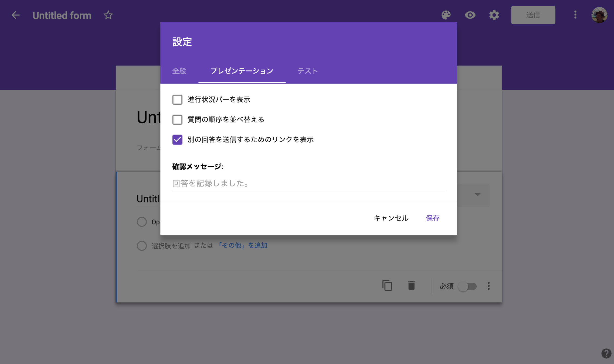Enable 進行状況バーを表示 checkbox
This screenshot has width=614, height=364.
click(177, 99)
